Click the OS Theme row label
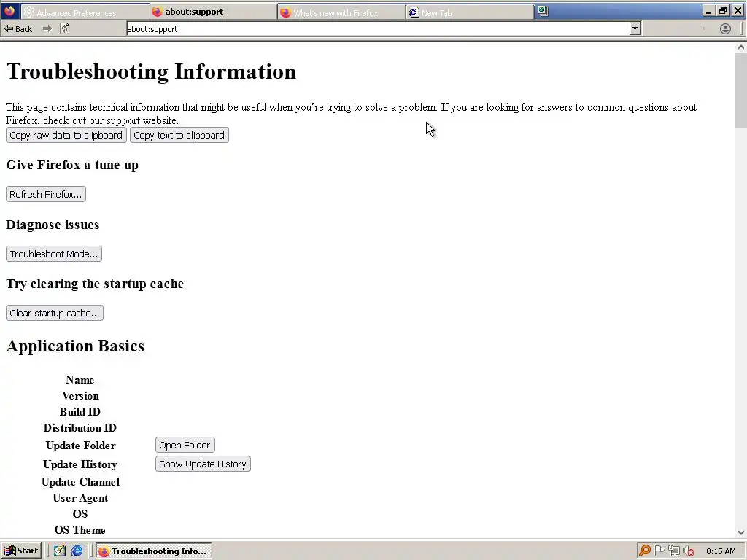 80,530
